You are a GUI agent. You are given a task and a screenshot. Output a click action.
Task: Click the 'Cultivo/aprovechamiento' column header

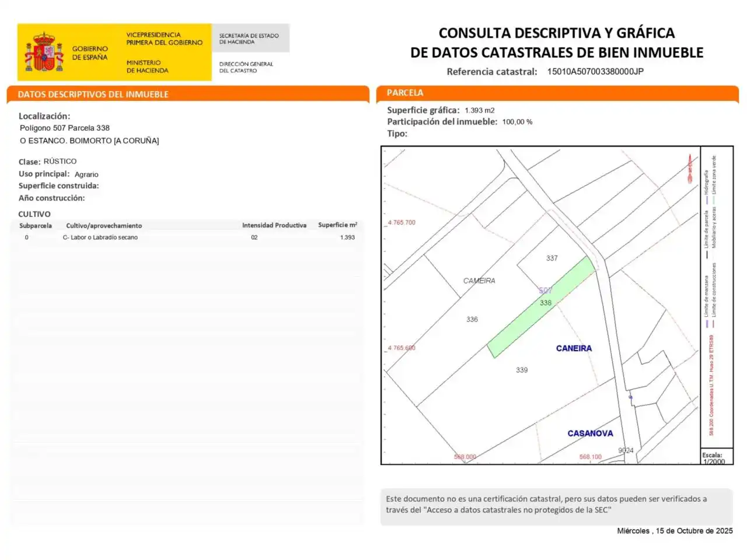click(x=104, y=226)
